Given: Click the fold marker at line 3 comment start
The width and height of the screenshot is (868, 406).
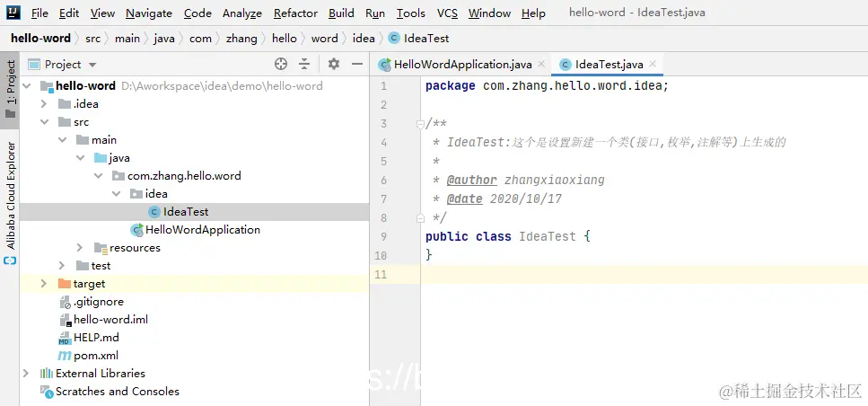Looking at the screenshot, I should [x=420, y=124].
